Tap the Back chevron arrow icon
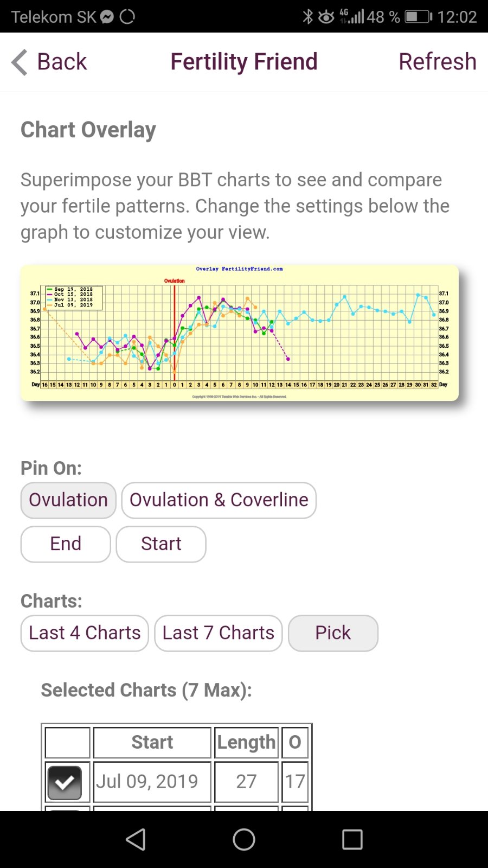 click(20, 62)
